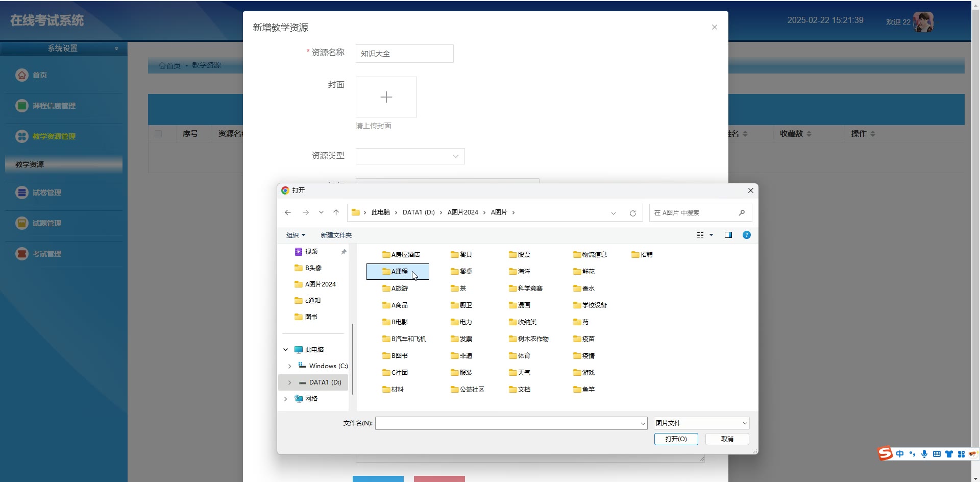Select the 教学资源 submenu item
The height and width of the screenshot is (482, 980).
pos(64,164)
